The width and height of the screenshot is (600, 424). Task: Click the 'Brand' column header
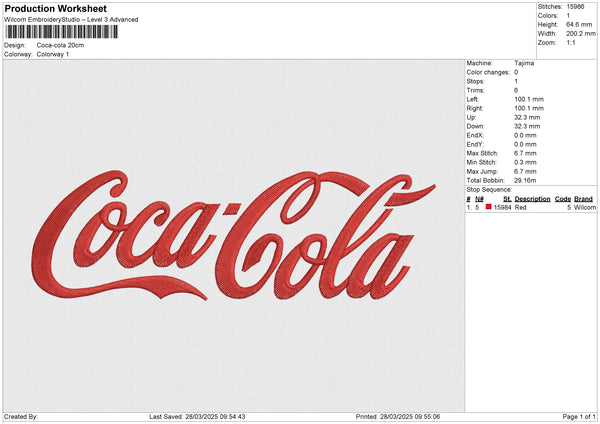coord(583,199)
